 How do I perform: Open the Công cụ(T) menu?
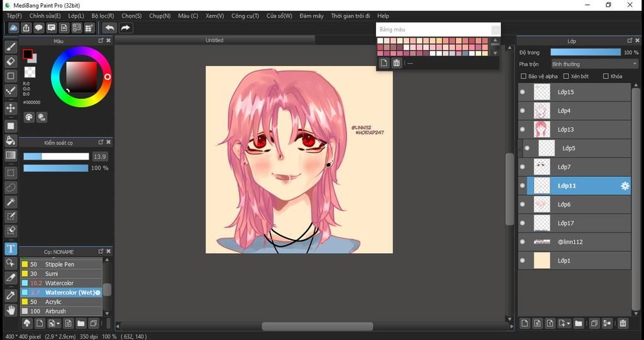tap(245, 16)
